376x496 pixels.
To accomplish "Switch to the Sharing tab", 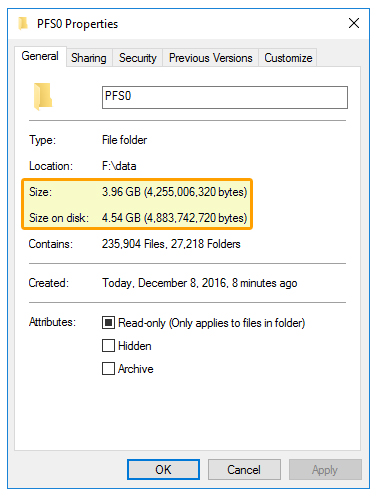I will point(89,58).
